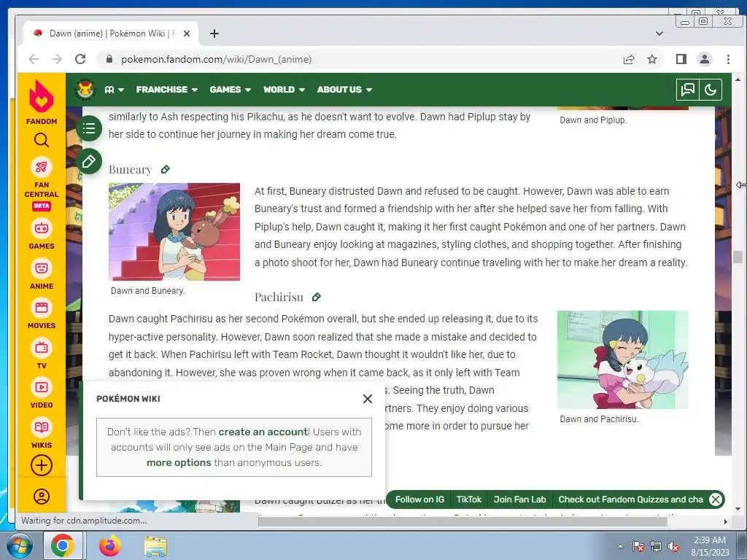Open the wiki discussions chat icon
Viewport: 747px width, 560px height.
pyautogui.click(x=687, y=90)
